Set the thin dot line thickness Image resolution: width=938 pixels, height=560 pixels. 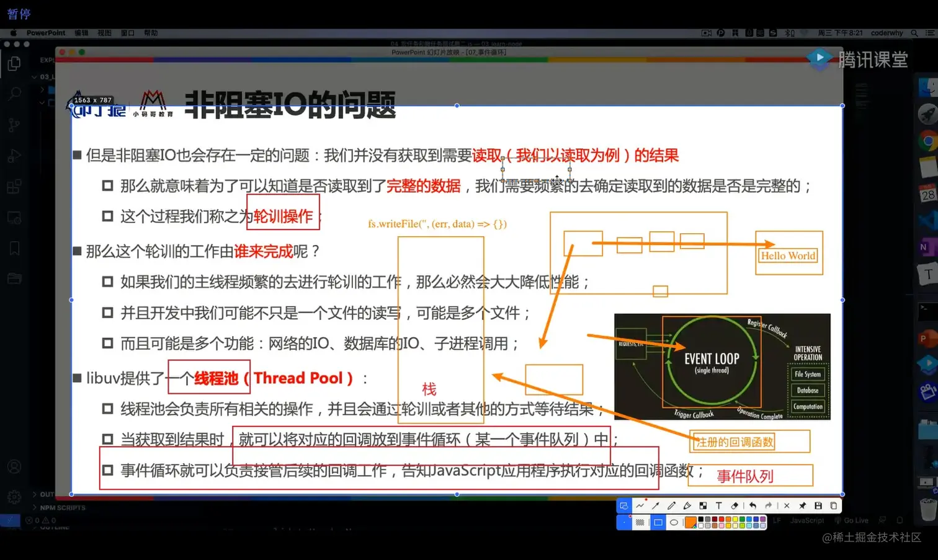[x=624, y=522]
